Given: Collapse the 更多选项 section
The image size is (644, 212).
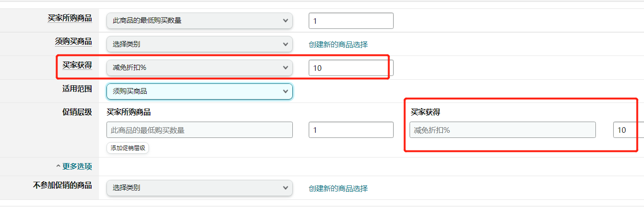Looking at the screenshot, I should (x=74, y=166).
